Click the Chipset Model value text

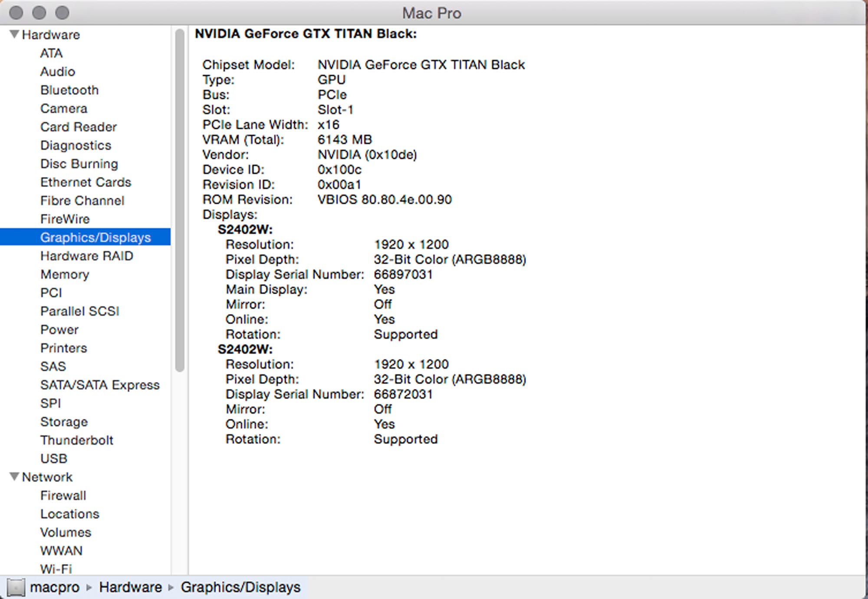pyautogui.click(x=421, y=65)
